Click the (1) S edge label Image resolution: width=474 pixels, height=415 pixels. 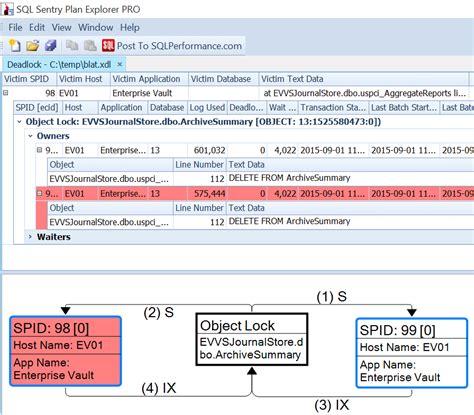[332, 297]
